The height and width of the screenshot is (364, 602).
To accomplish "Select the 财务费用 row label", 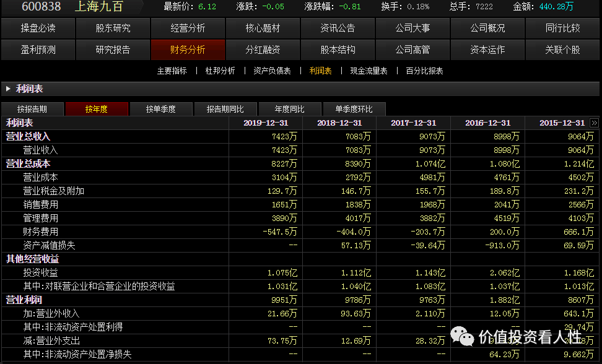I will point(40,232).
